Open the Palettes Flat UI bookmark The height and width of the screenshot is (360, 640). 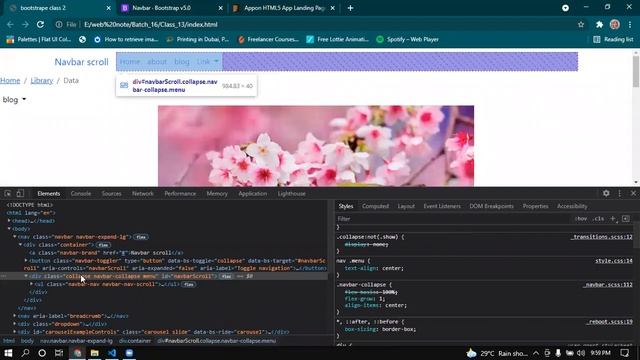39,40
